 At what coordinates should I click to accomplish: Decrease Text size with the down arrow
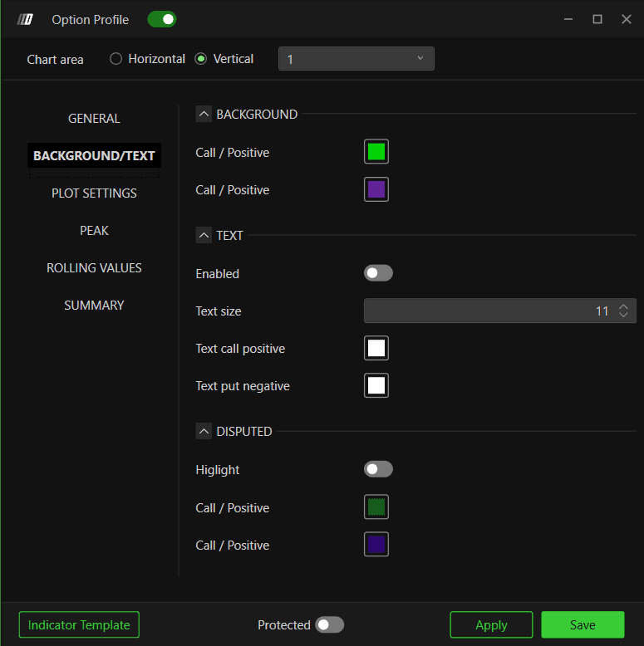(x=623, y=315)
